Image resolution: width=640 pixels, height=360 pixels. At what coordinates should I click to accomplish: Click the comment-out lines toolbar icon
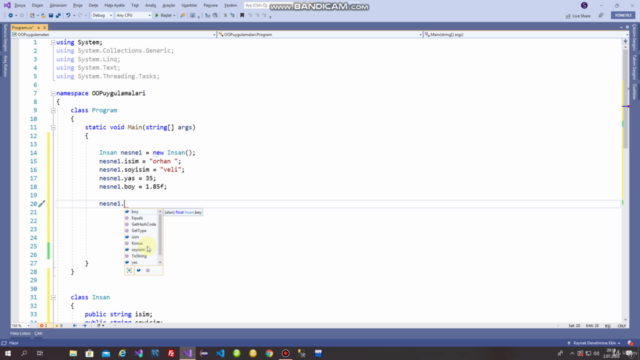pos(225,16)
